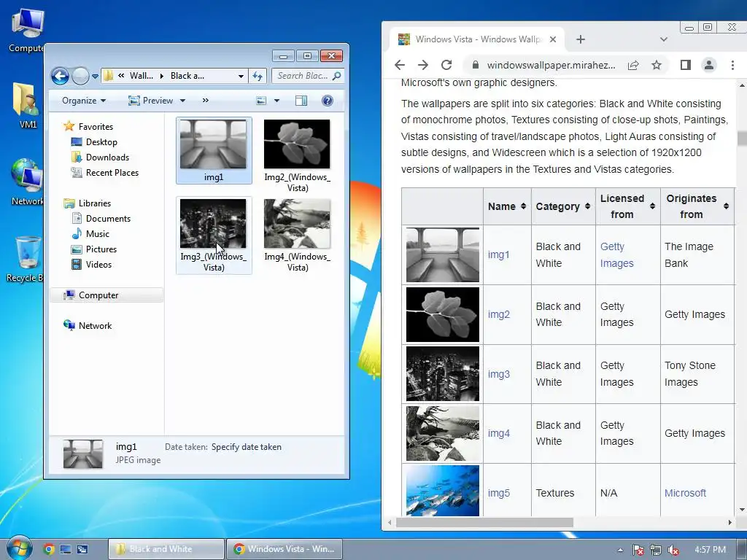The width and height of the screenshot is (747, 560).
Task: Sort table by Category column
Action: [563, 206]
